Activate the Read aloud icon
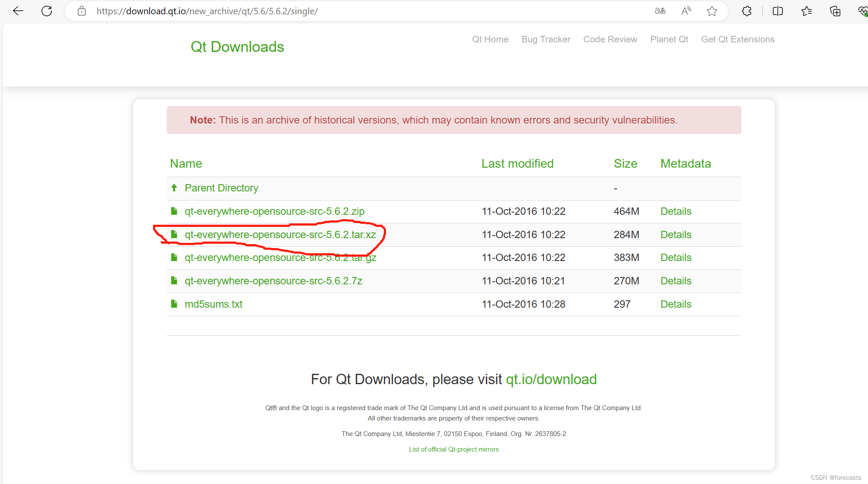 click(x=686, y=11)
